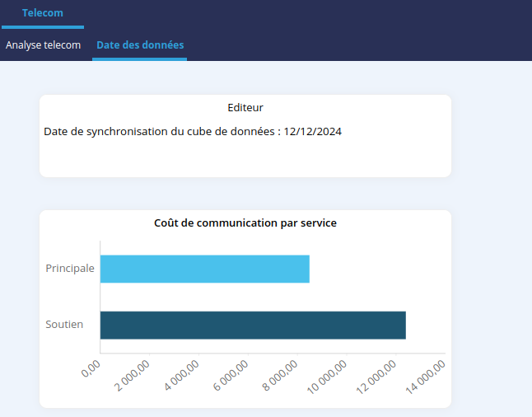Viewport: 532px width, 417px height.
Task: Click the Principale category axis label
Action: (70, 269)
